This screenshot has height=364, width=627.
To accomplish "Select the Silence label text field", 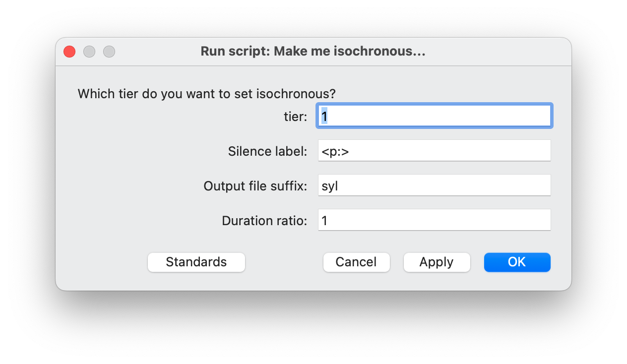I will [434, 150].
